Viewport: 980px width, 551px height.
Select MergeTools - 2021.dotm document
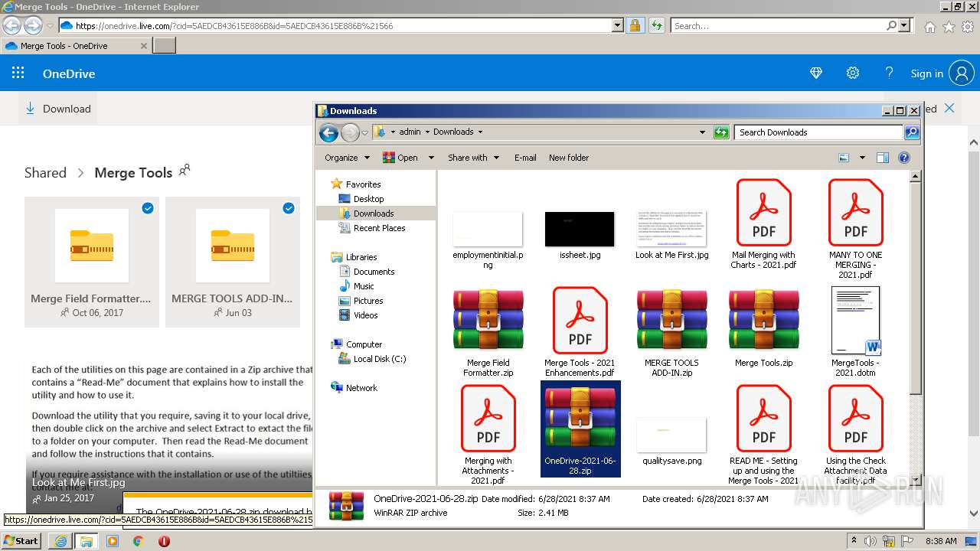point(855,333)
